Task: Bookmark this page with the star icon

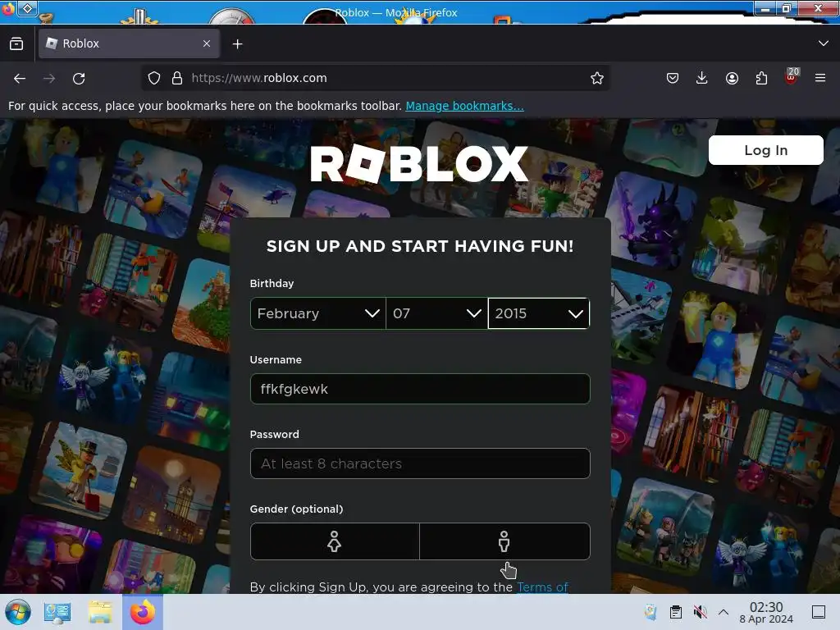Action: tap(597, 78)
